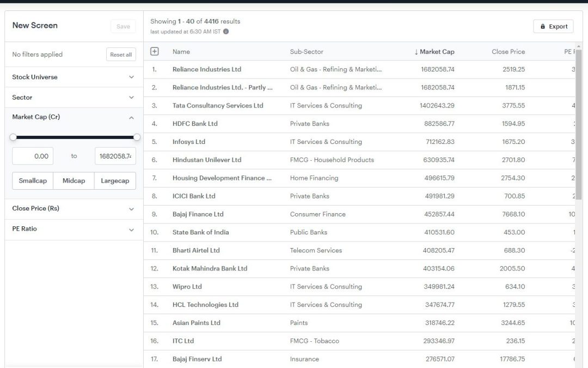Click the info icon beside last updated time
This screenshot has height=368, width=588.
[x=226, y=32]
